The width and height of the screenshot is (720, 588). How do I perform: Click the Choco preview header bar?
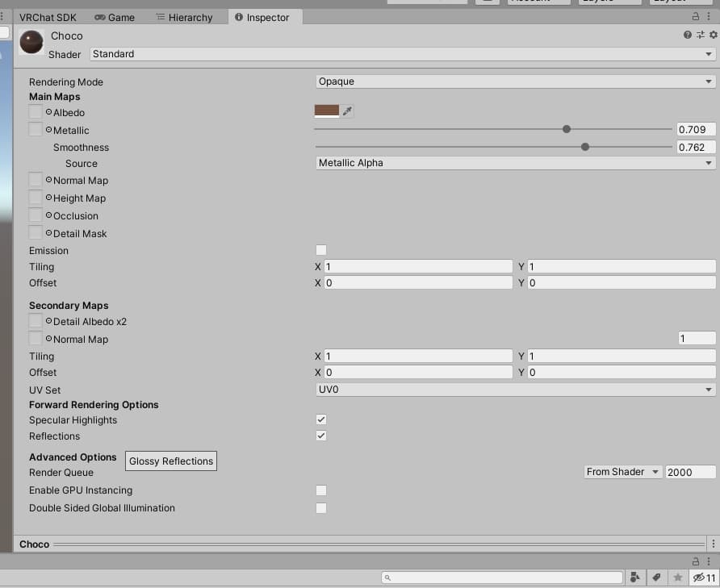[360, 544]
